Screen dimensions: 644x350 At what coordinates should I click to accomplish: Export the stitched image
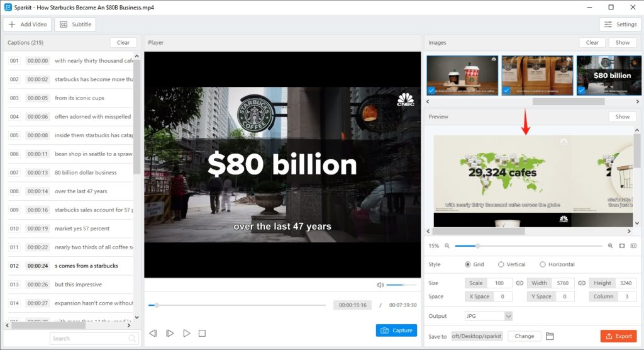(x=619, y=336)
